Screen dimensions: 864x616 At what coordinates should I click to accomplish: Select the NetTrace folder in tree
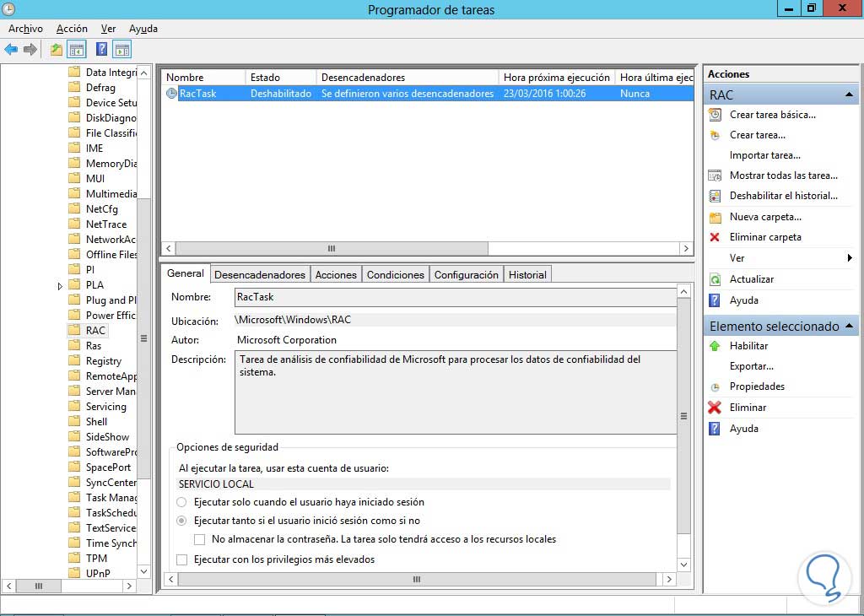click(106, 224)
